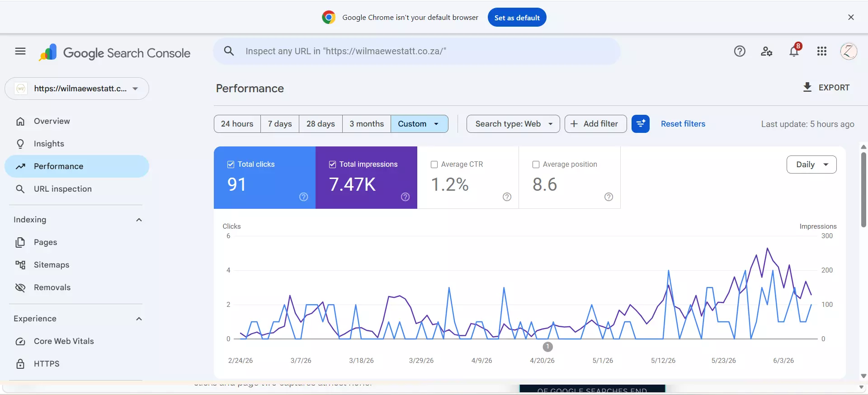Click help icon on Total clicks card
The height and width of the screenshot is (395, 868).
click(x=304, y=197)
